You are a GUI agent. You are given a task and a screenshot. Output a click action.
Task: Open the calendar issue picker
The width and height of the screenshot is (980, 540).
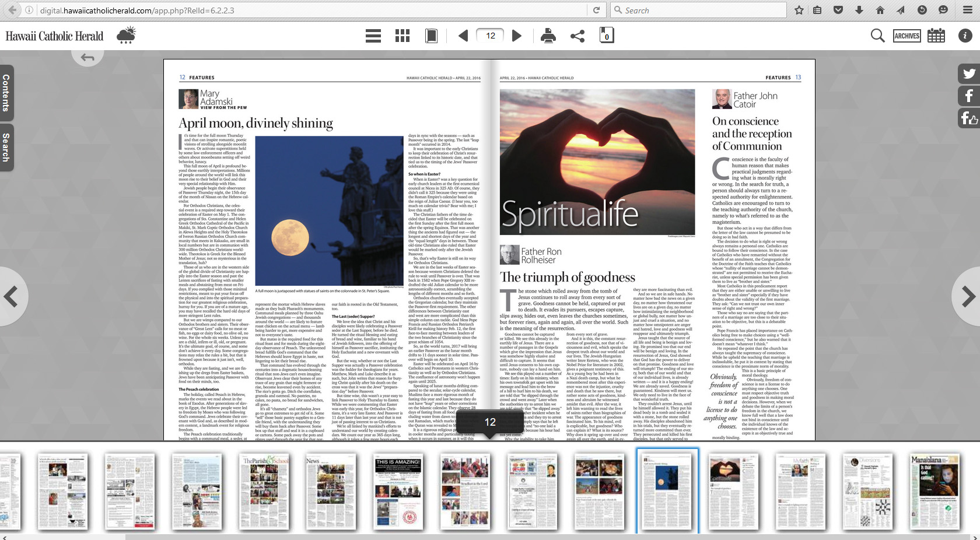tap(936, 36)
